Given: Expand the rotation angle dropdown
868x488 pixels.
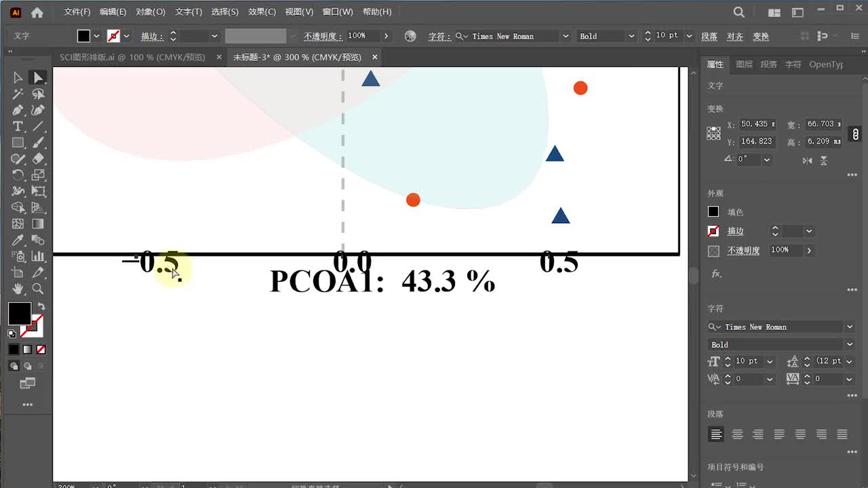Looking at the screenshot, I should coord(767,160).
